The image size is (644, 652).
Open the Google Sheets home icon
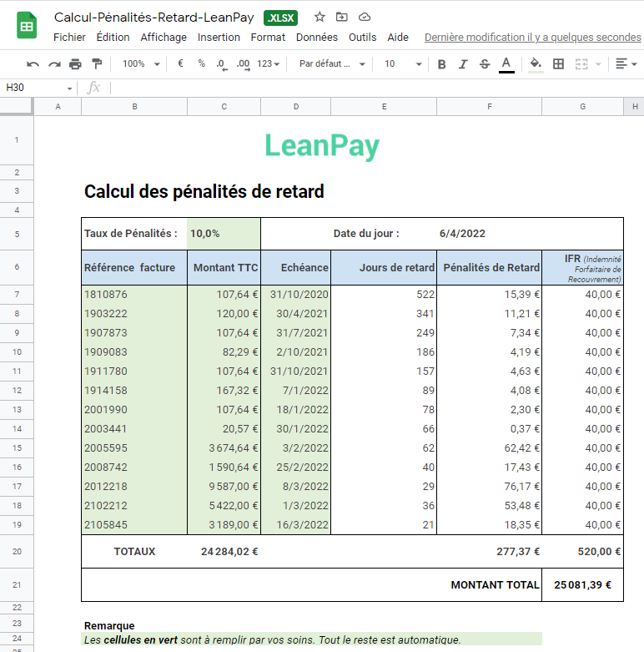click(x=27, y=26)
